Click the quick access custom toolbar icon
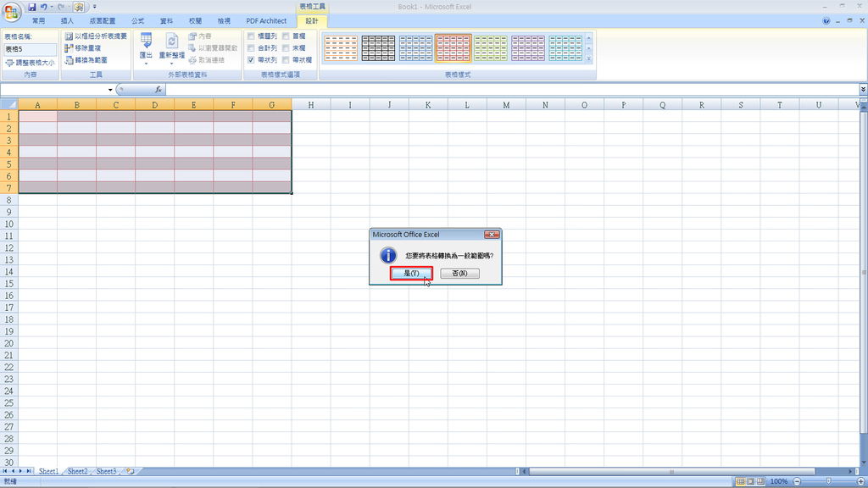 [x=79, y=7]
